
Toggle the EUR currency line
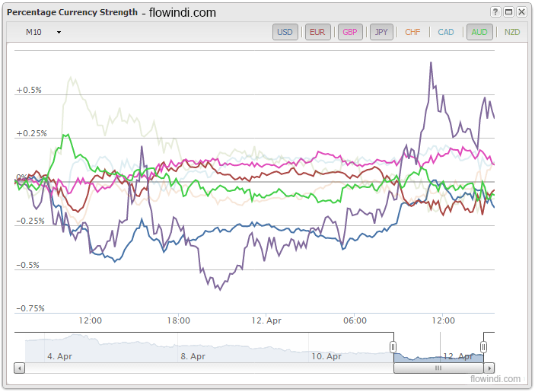coord(317,32)
